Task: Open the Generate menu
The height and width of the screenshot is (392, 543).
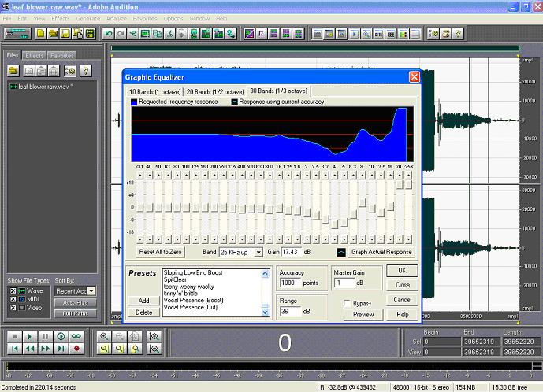Action: (x=88, y=18)
